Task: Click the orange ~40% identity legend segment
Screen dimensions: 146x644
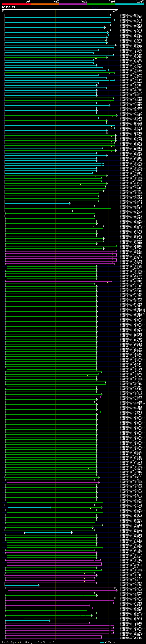Action: 45,4
